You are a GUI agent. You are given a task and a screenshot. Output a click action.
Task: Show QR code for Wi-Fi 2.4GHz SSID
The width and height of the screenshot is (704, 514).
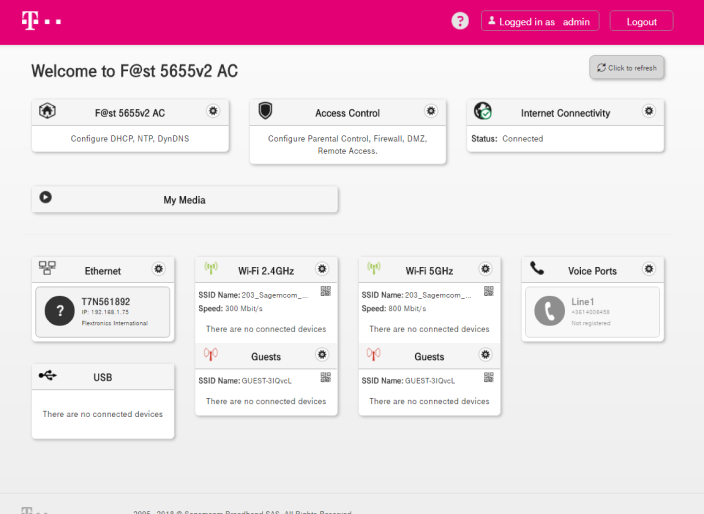[325, 291]
